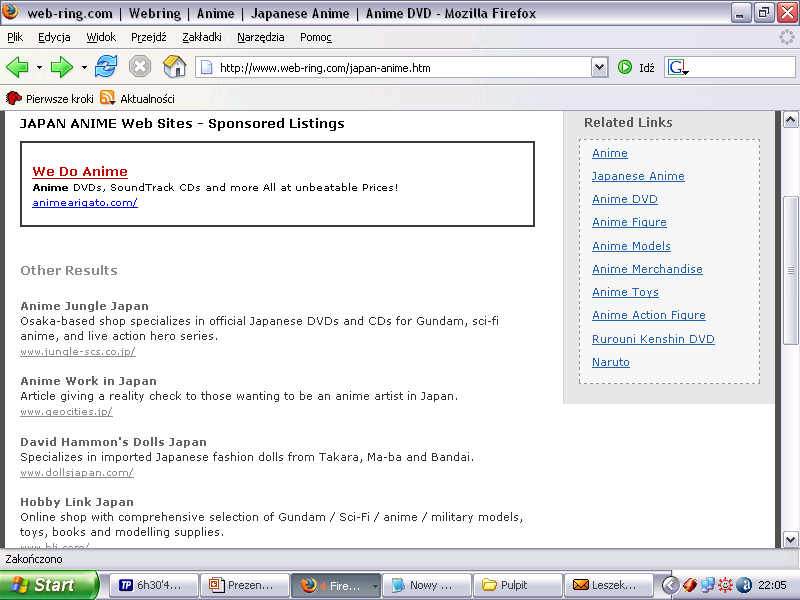Open the Widok menu

coord(101,37)
